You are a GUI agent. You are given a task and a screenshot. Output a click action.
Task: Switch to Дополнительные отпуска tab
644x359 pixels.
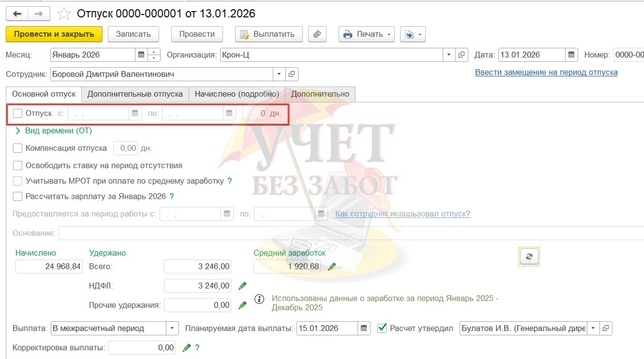point(135,94)
